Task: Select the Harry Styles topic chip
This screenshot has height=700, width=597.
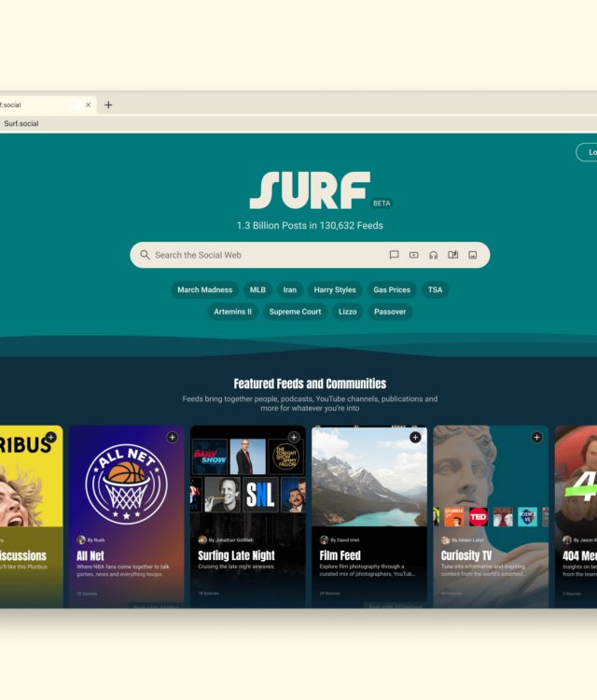Action: [x=335, y=289]
